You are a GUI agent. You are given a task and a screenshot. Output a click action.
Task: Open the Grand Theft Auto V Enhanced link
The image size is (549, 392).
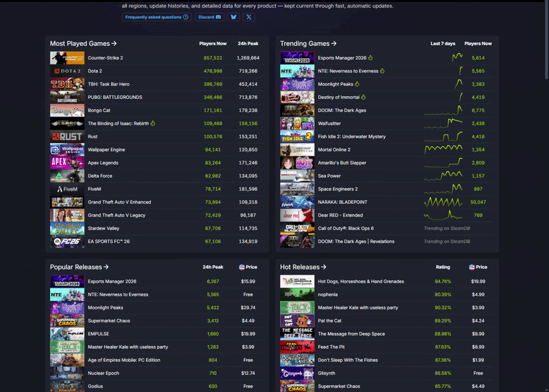[x=119, y=202]
